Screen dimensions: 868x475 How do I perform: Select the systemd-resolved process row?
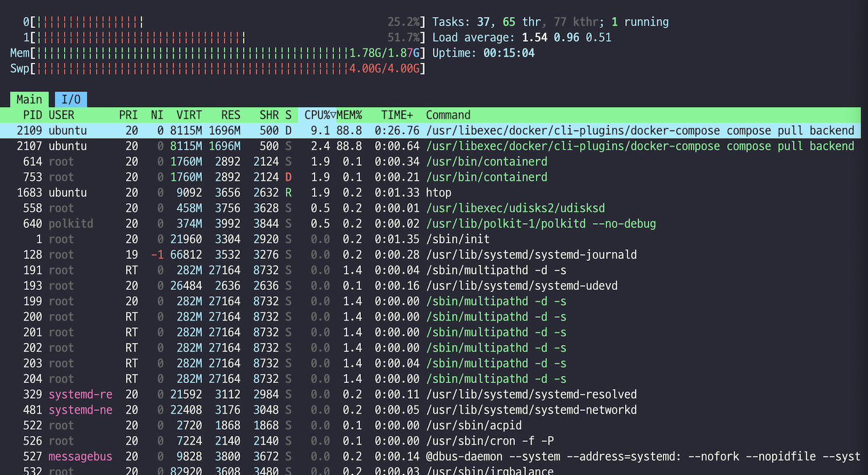pyautogui.click(x=431, y=395)
